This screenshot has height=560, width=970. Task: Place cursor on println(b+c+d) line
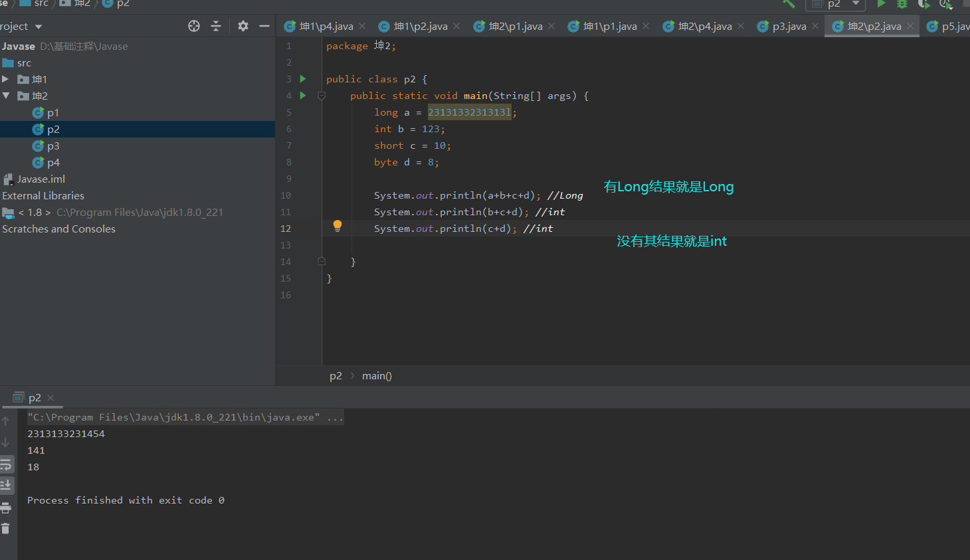tap(469, 212)
